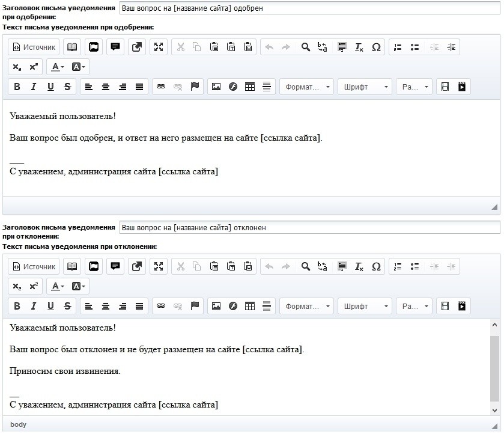Open the Font dropdown in the rejection editor
This screenshot has width=504, height=434.
click(x=365, y=306)
